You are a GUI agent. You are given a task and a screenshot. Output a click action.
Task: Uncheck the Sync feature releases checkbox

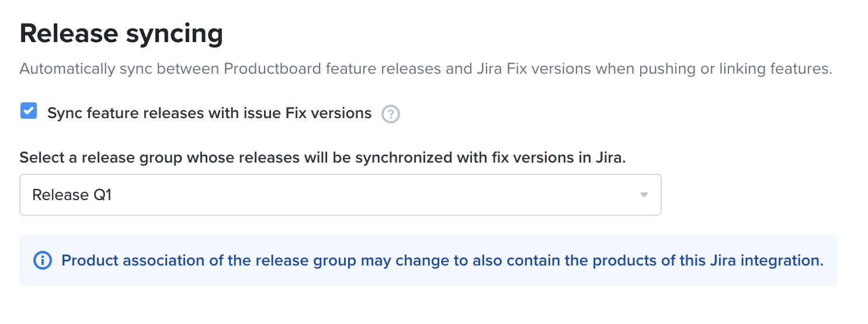pos(29,111)
